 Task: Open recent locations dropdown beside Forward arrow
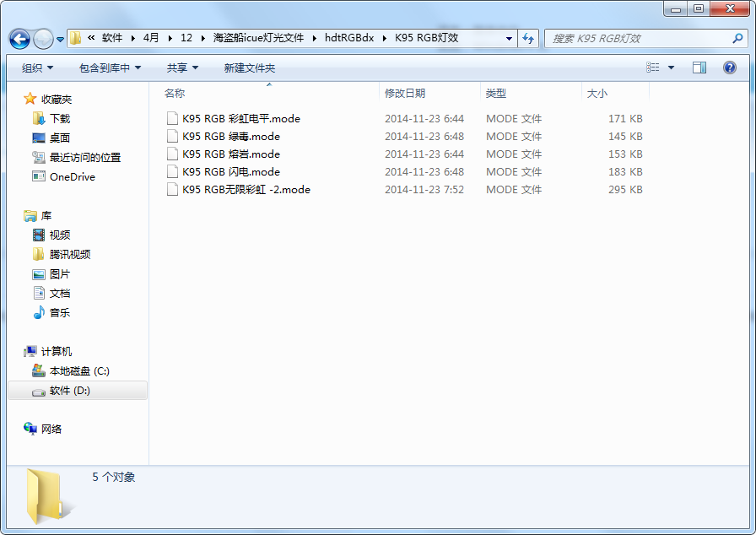coord(60,40)
